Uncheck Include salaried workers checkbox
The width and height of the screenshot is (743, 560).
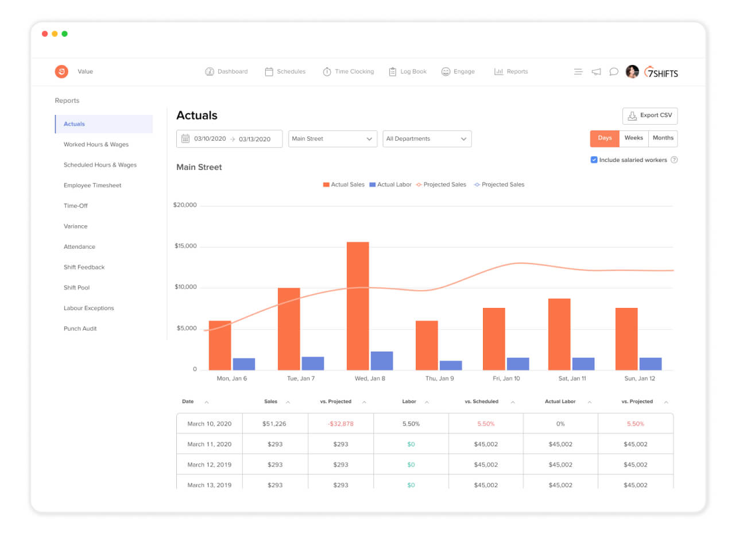tap(594, 160)
